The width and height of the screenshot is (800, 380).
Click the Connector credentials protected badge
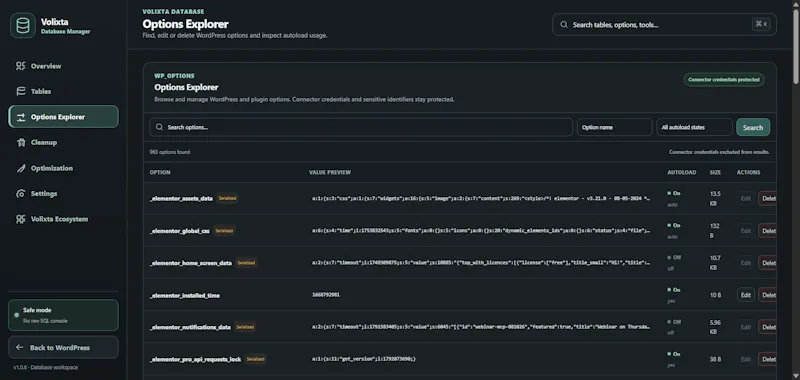point(724,80)
